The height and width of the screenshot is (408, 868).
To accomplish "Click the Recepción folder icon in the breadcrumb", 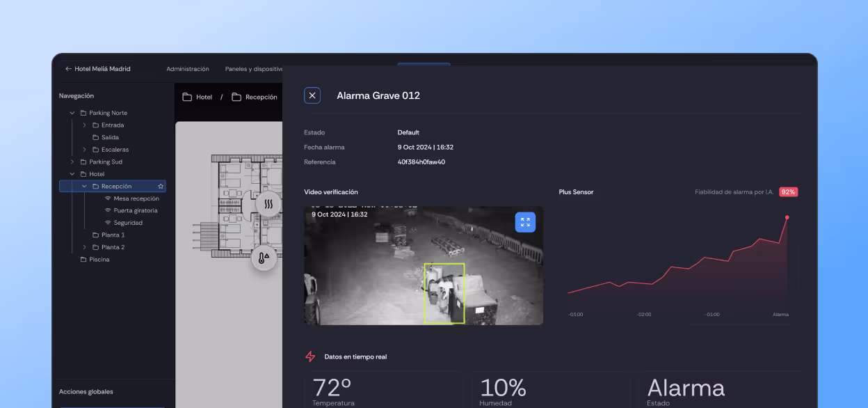I will [x=236, y=97].
